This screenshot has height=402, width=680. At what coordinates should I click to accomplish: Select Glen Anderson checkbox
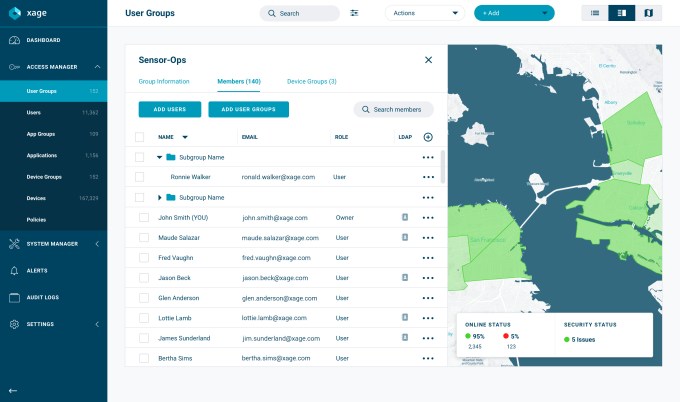click(x=144, y=298)
